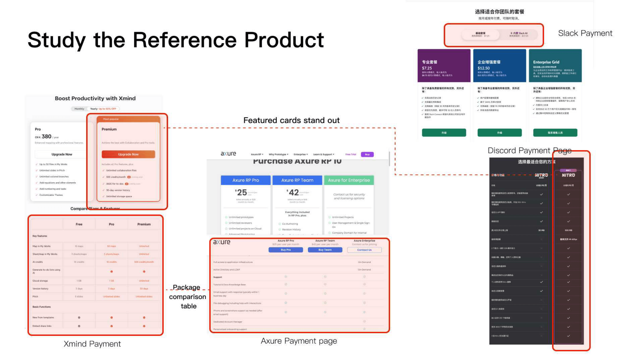Click the 'Support' section heading in Axure table

[217, 277]
